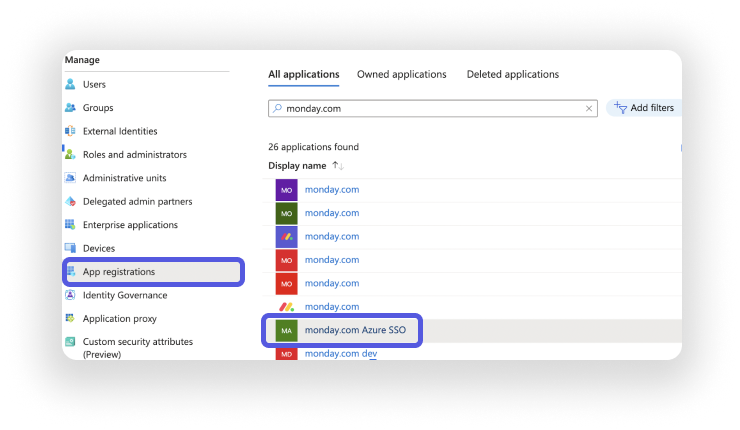Image resolution: width=740 pixels, height=430 pixels.
Task: Sort by Display name arrows
Action: pyautogui.click(x=338, y=166)
